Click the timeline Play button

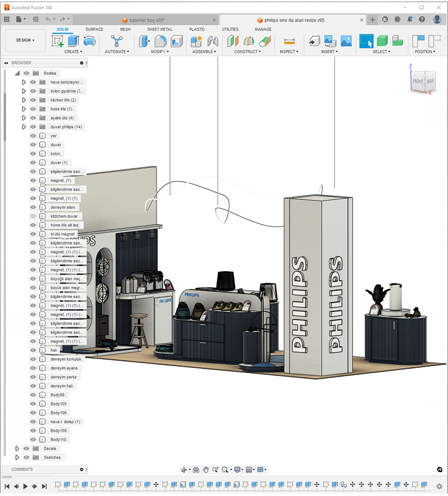[25, 487]
